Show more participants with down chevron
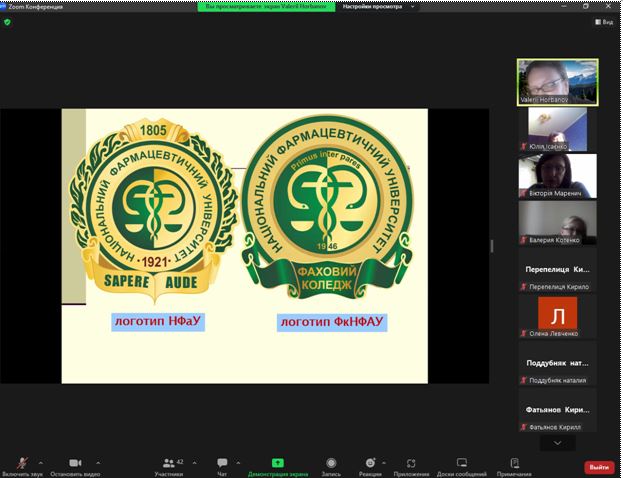This screenshot has height=478, width=623. (x=557, y=443)
